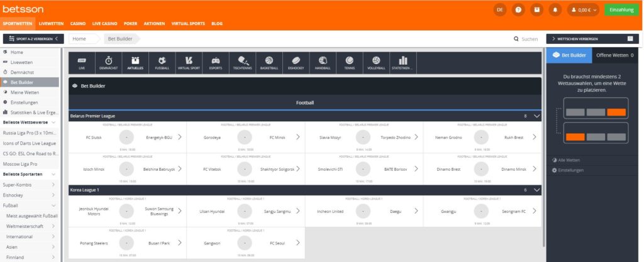The width and height of the screenshot is (644, 262).
Task: Open Meine Wetten in the sidebar
Action: [30, 92]
